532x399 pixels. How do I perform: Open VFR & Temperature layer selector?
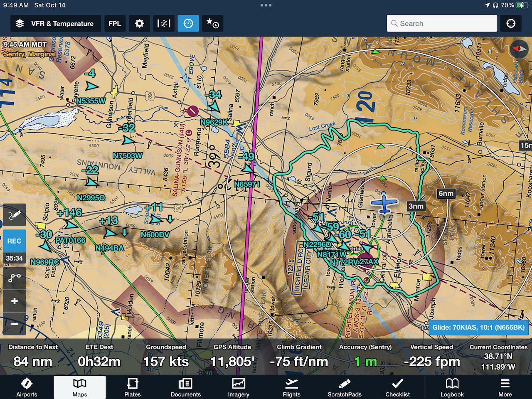(x=55, y=24)
